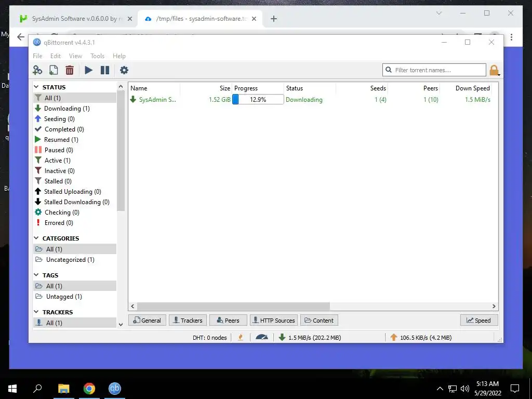
Task: Open Options via the gear icon
Action: pyautogui.click(x=124, y=70)
